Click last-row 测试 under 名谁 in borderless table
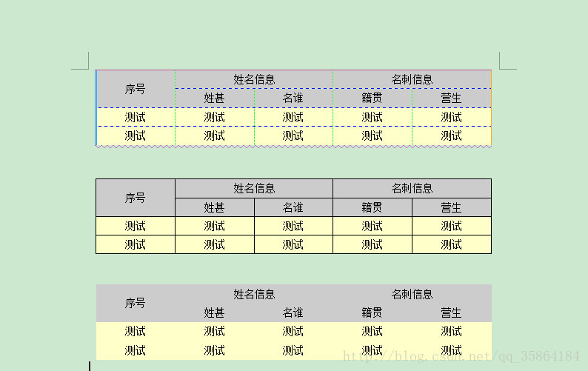 tap(293, 350)
